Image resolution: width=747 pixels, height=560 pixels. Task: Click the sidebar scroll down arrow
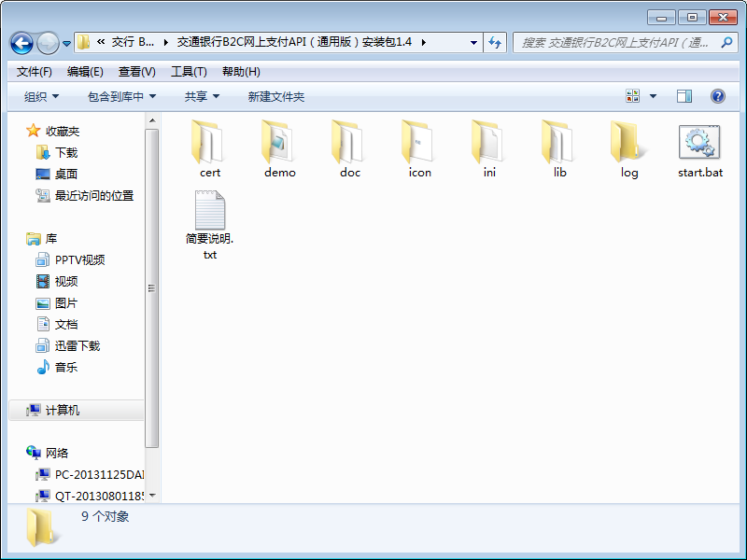coord(152,496)
